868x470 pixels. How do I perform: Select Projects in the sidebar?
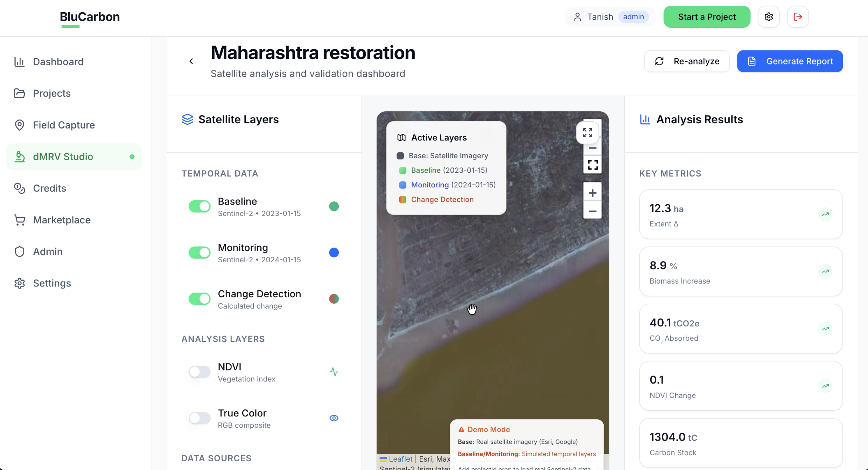tap(51, 94)
